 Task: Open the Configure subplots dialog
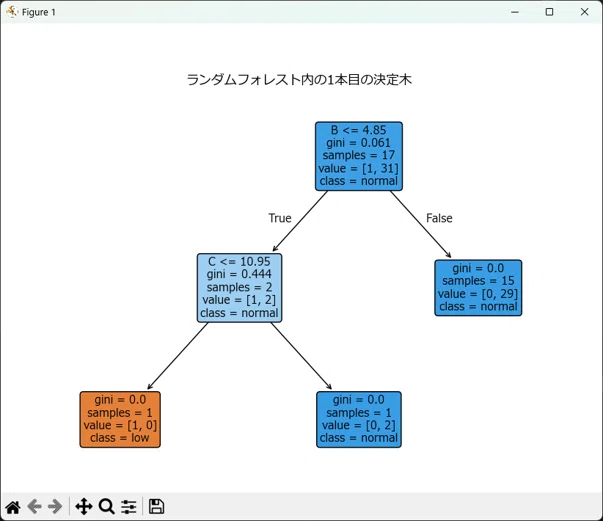128,507
